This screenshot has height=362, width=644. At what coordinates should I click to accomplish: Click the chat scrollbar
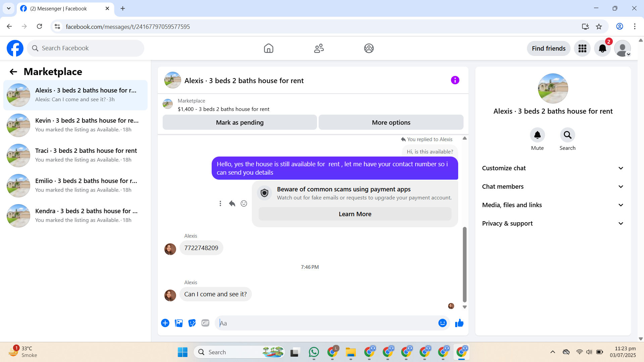pos(465,264)
